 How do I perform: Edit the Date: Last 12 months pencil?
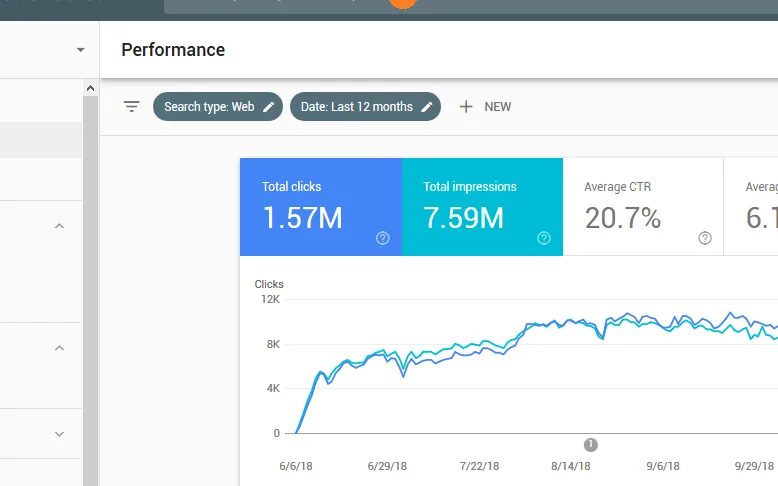coord(427,107)
